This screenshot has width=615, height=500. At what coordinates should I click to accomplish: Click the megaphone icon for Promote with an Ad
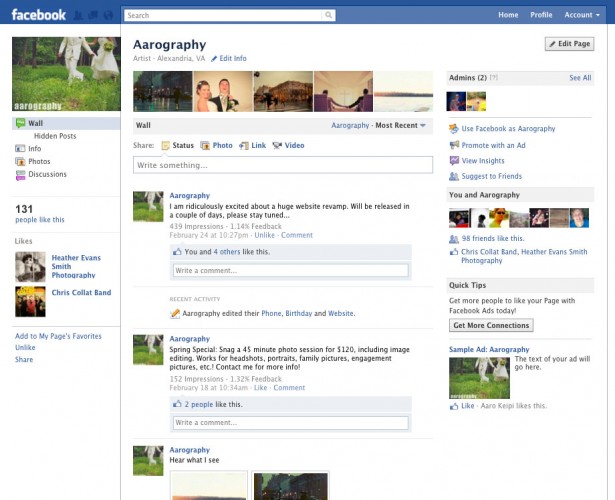pos(454,145)
